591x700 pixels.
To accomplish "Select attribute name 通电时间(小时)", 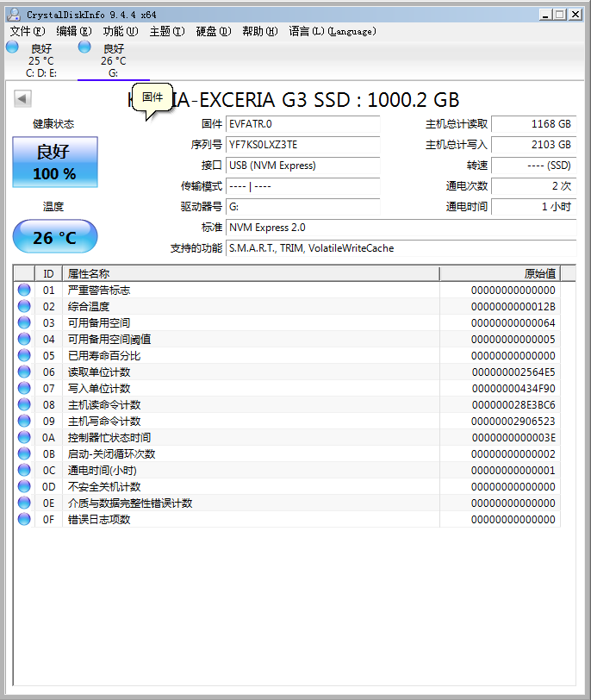I will pyautogui.click(x=103, y=470).
